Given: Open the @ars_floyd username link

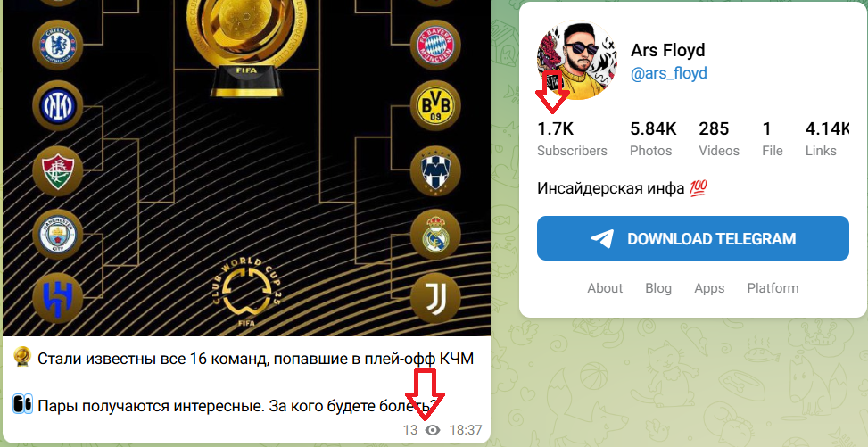Looking at the screenshot, I should (x=669, y=74).
